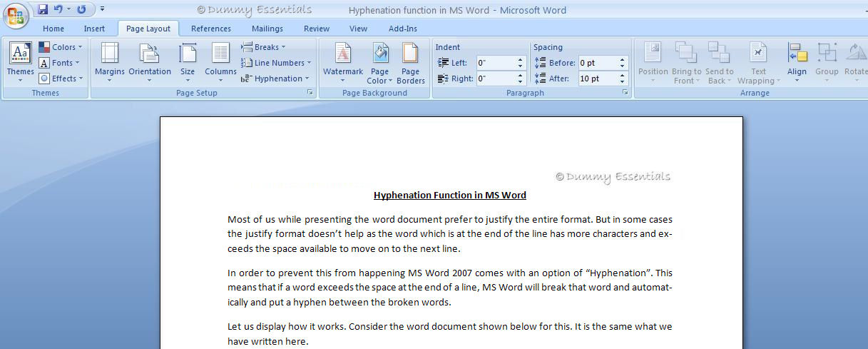Increase Spacing Before value
Viewport: 868px width, 349px height.
click(x=623, y=59)
